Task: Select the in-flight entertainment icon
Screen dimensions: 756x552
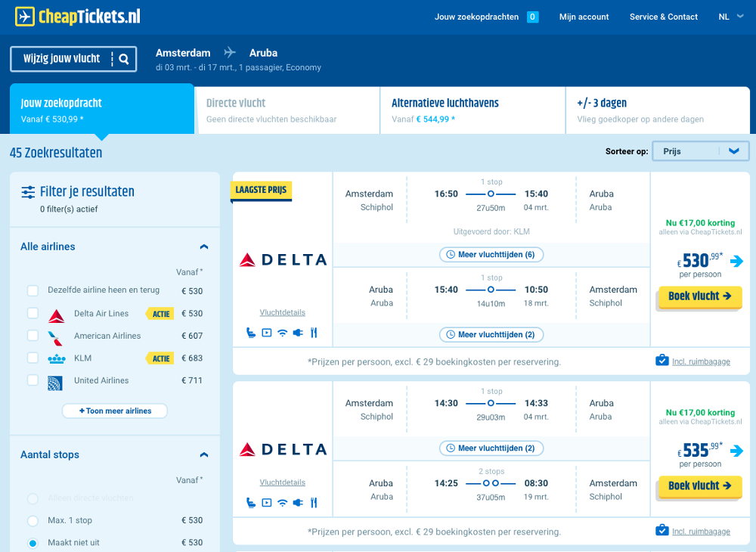Action: tap(266, 331)
